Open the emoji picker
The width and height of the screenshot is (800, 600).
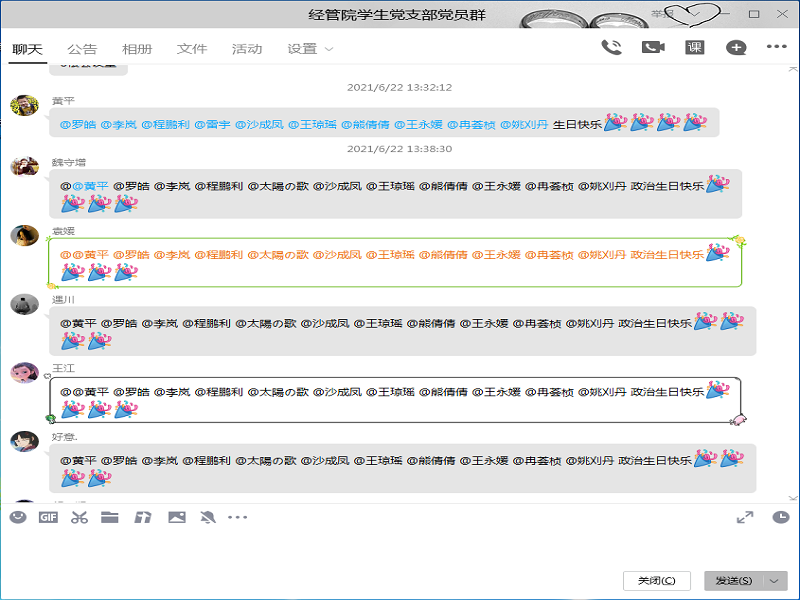coord(18,517)
